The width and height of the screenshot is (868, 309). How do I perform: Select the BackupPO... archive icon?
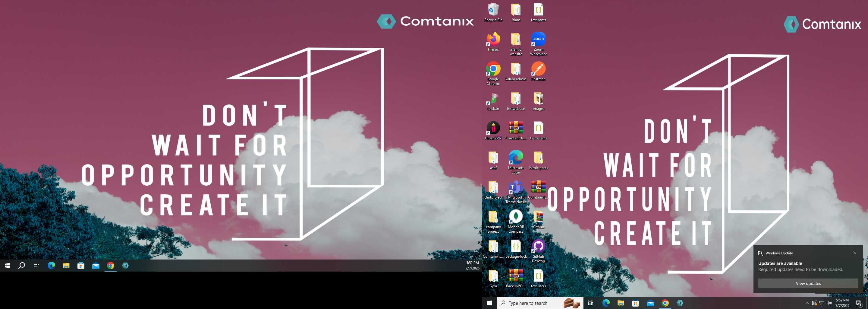516,278
